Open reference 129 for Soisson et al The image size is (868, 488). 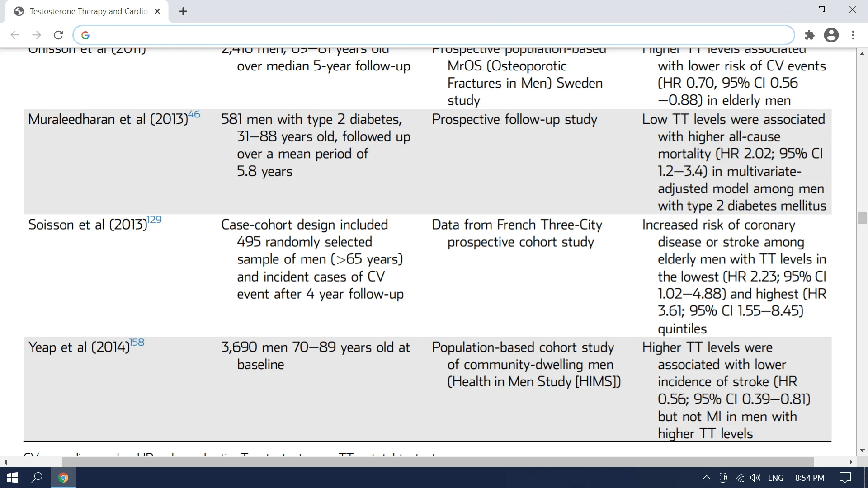coord(155,220)
